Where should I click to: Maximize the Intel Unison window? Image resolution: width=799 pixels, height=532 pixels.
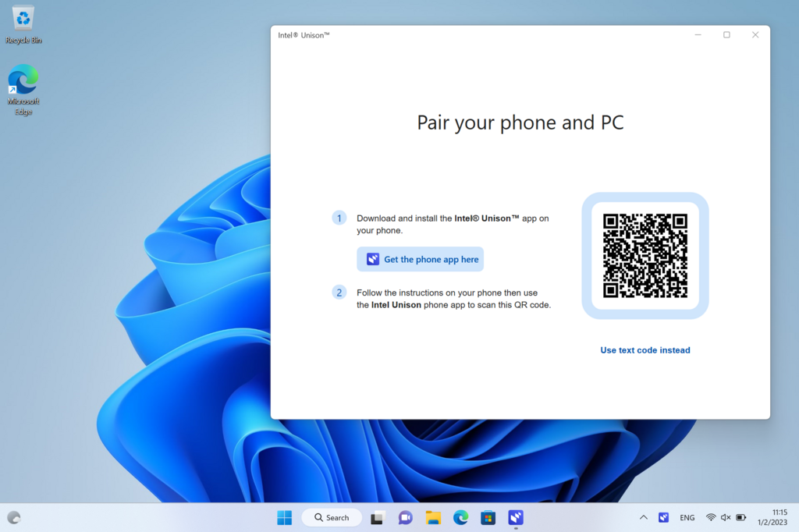(x=726, y=34)
